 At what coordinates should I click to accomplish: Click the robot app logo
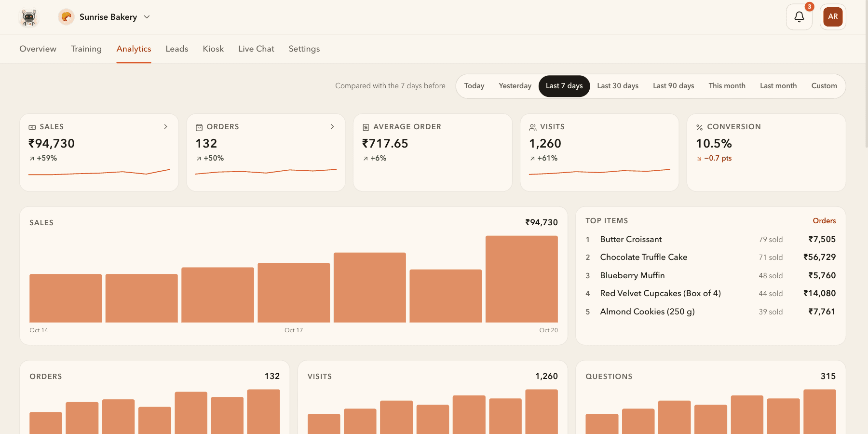(x=29, y=17)
